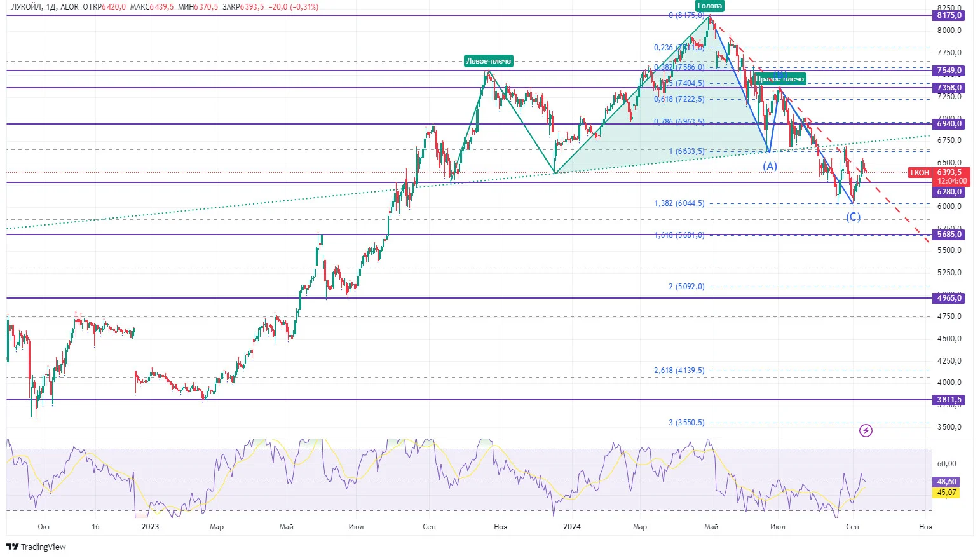
Task: Click the (A) wave label
Action: pos(770,166)
